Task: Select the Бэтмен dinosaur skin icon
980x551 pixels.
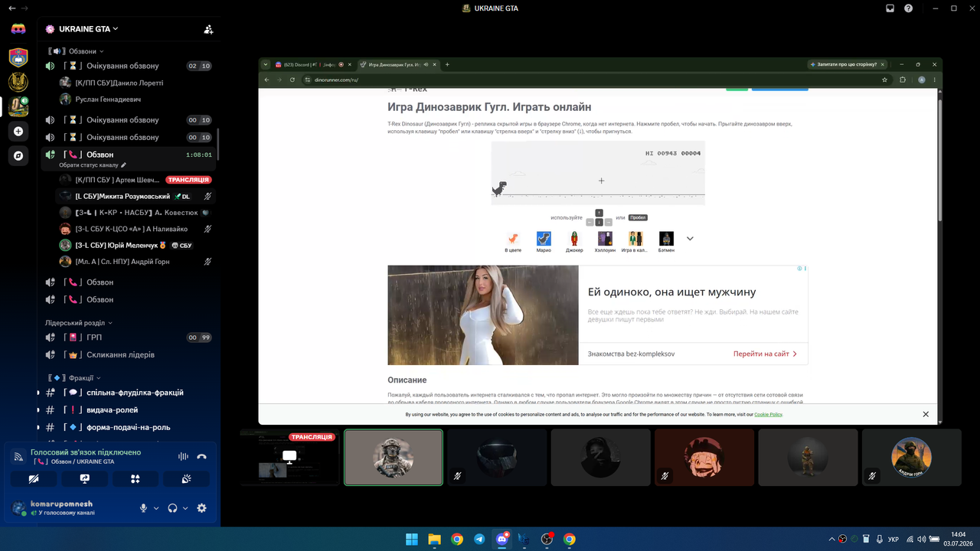Action: (666, 239)
